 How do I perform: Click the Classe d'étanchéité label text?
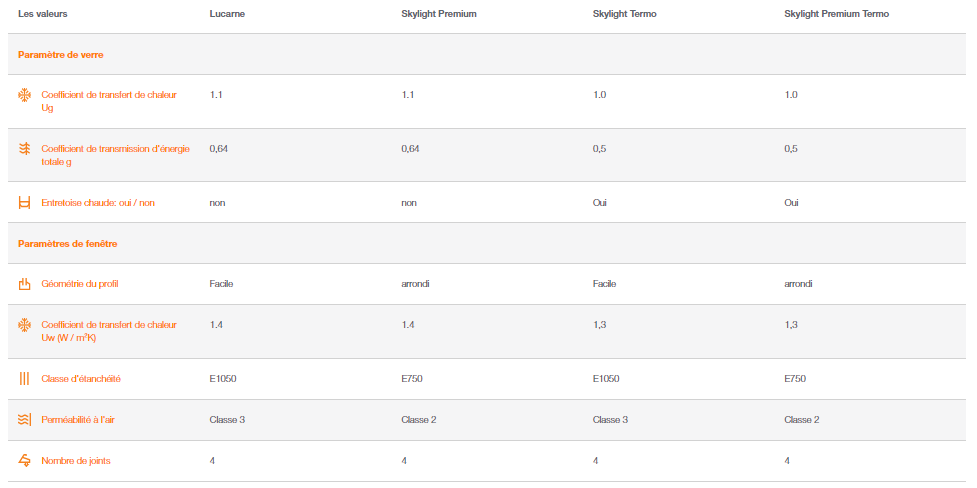(x=81, y=378)
